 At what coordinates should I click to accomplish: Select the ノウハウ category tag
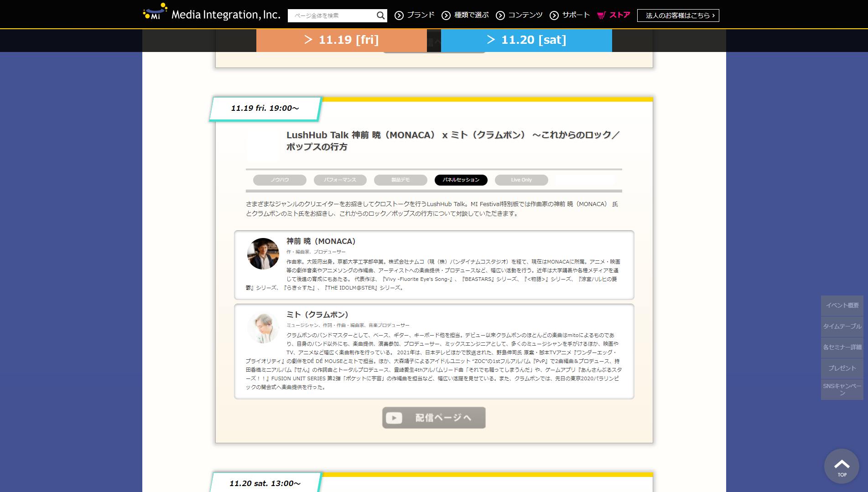280,180
